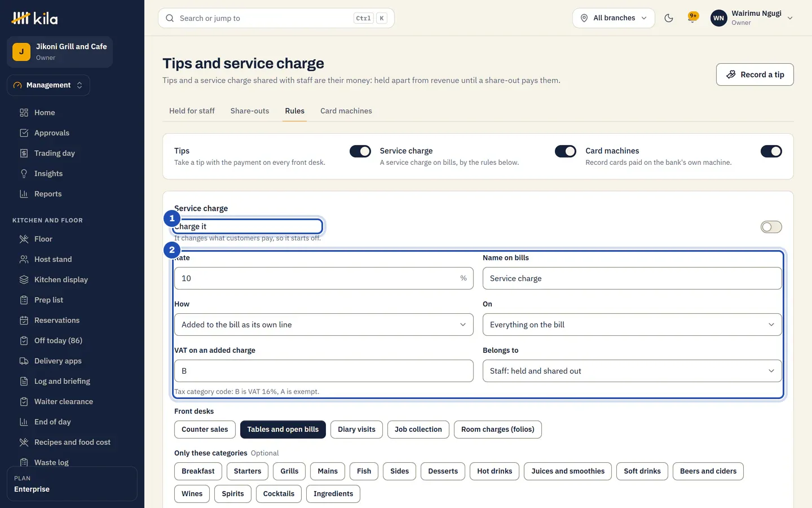
Task: Open Kitchen display layers icon
Action: tap(24, 279)
